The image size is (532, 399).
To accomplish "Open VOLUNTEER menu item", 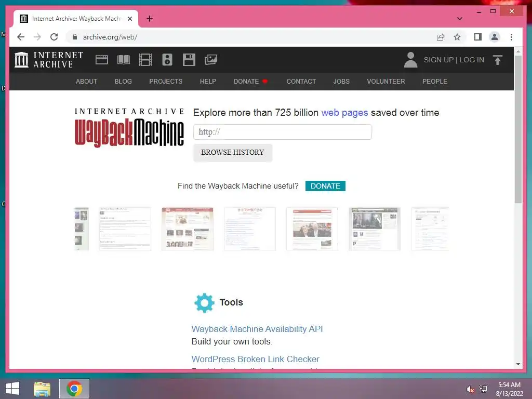I will tap(386, 82).
